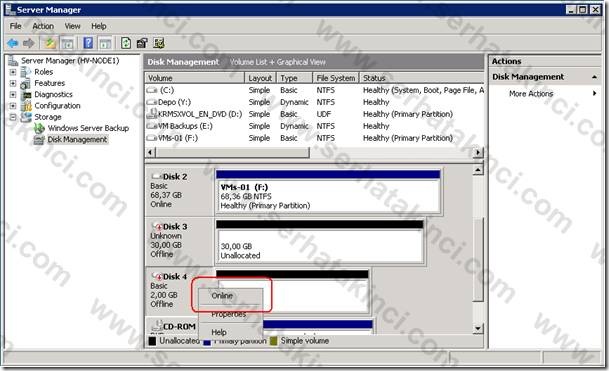Click the Properties toolbar icon
Screen dimensions: 609x371
click(142, 43)
